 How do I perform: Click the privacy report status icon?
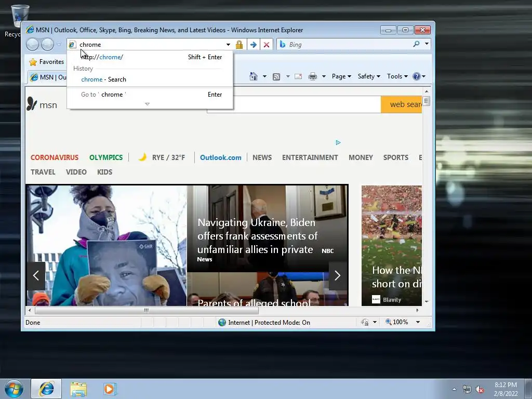365,322
